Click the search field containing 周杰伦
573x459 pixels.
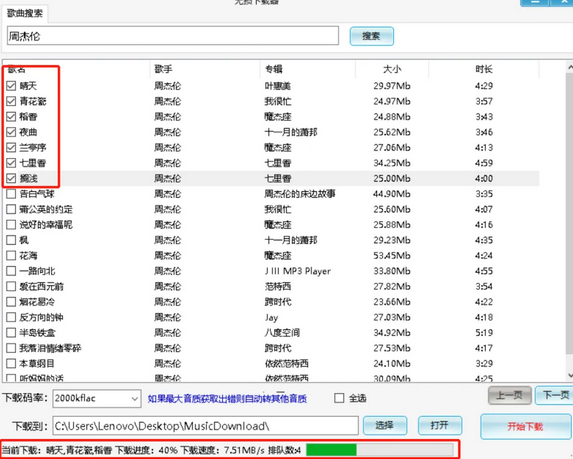tap(173, 36)
